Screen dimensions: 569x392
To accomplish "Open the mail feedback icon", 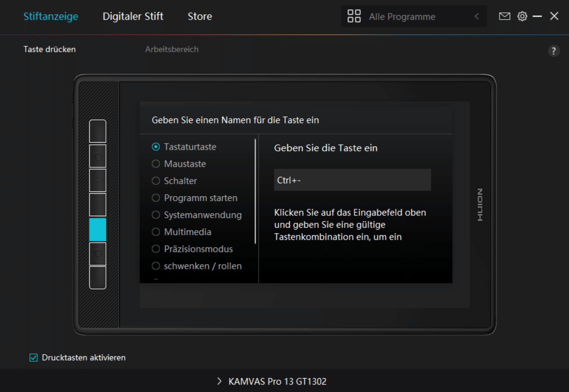I will [504, 16].
